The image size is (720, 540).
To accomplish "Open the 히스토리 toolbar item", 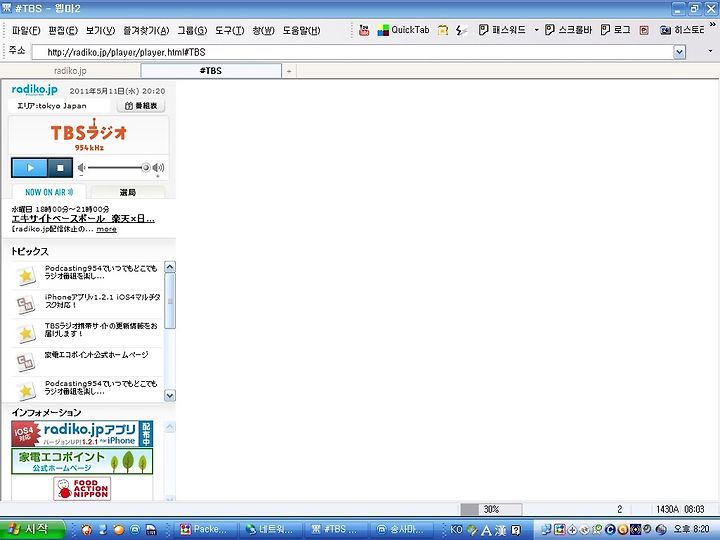I will pyautogui.click(x=681, y=30).
